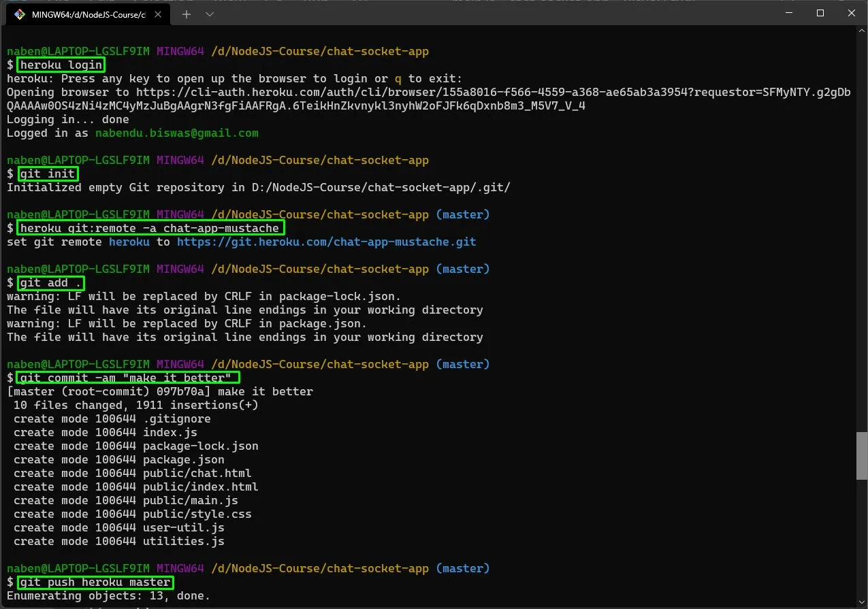Click 'create mode 100644 .gitignore' line
Screen dimensions: 868x609
coord(112,419)
